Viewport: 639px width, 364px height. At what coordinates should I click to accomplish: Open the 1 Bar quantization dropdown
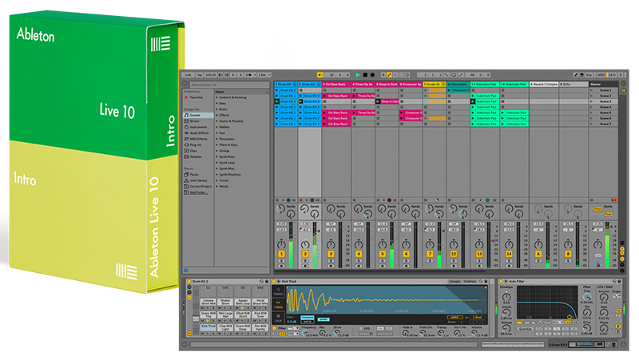pos(264,75)
